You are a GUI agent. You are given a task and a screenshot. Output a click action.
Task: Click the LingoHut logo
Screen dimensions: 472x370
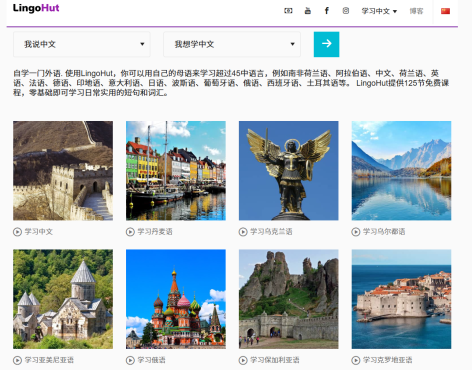[36, 8]
